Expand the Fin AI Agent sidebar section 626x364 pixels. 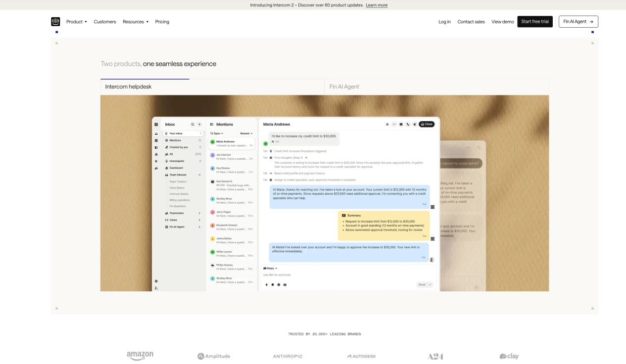point(199,227)
